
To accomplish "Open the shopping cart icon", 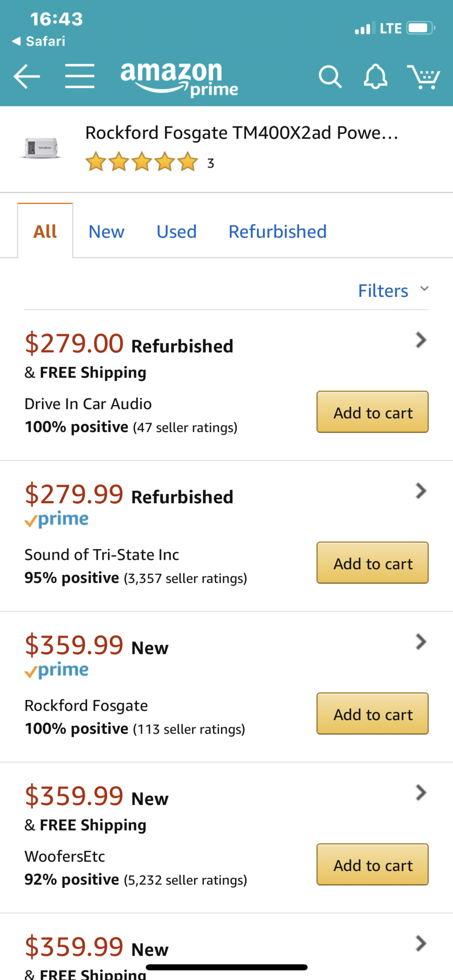I will [424, 77].
